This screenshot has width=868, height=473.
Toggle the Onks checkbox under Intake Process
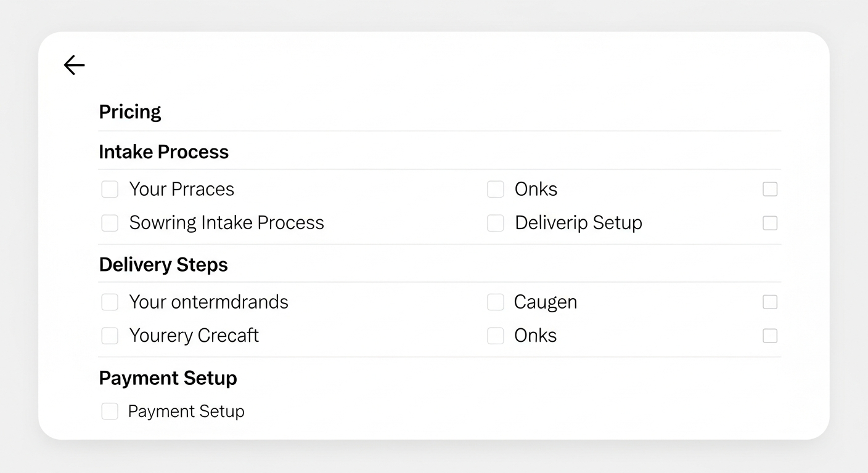pos(496,189)
